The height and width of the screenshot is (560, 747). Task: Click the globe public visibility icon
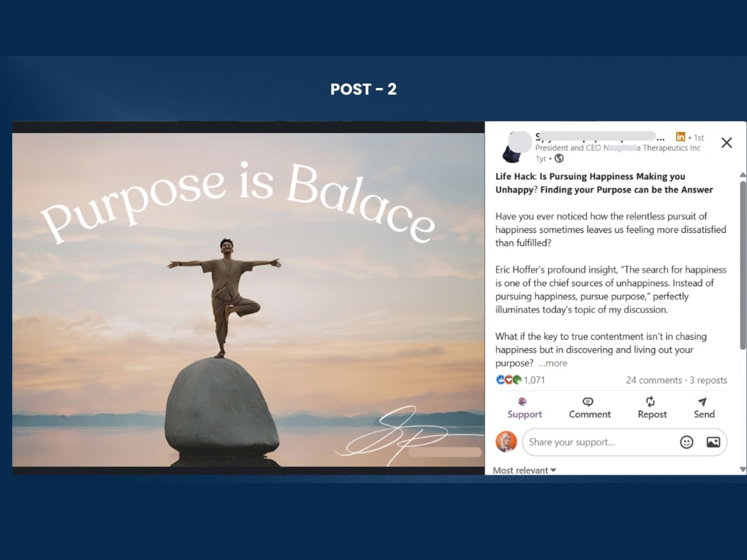pos(559,158)
